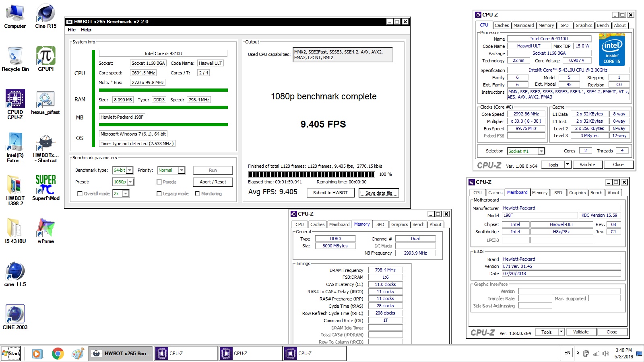Open the Cine R15 desktop shortcut
This screenshot has width=644, height=362.
(46, 17)
